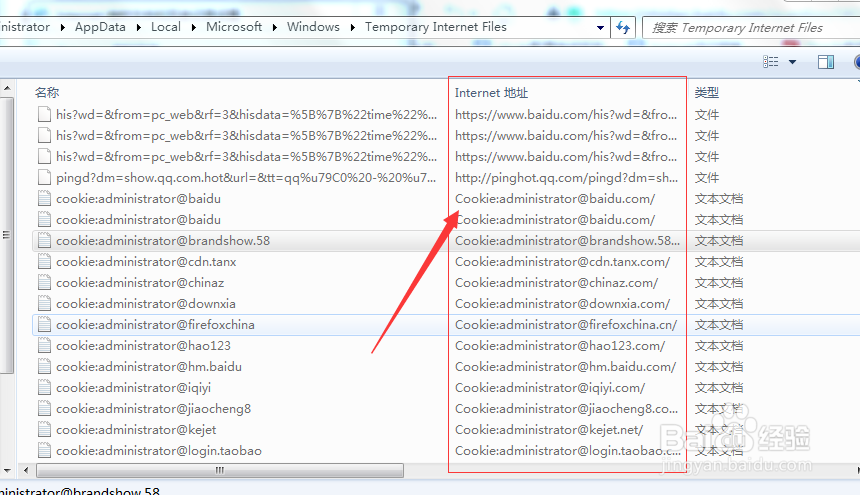Screen dimensions: 860x495
Task: Click the refresh button beside the address bar
Action: pos(623,27)
